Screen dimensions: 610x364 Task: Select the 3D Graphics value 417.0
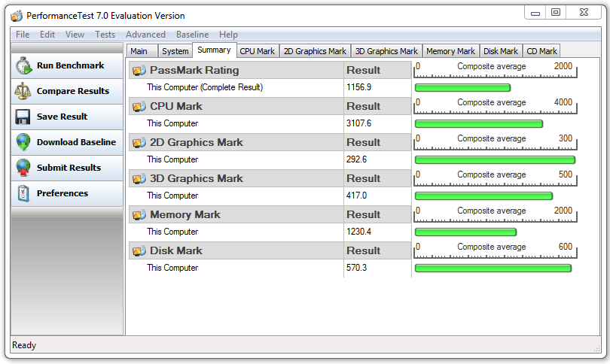pos(356,196)
